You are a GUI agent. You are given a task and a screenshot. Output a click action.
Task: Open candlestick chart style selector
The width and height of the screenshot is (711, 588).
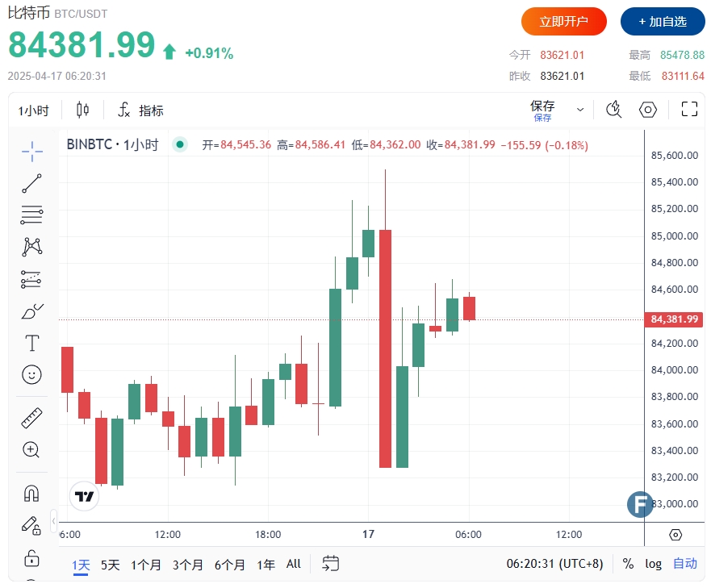pos(82,111)
